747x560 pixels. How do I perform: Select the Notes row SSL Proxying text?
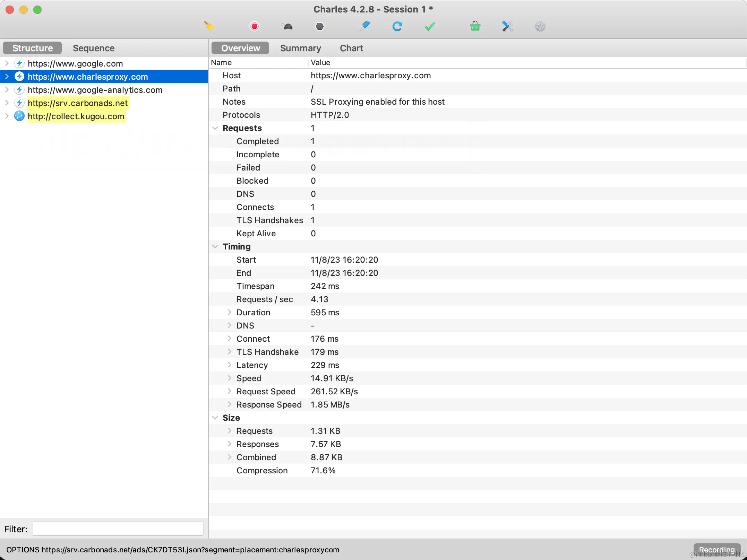[x=377, y=102]
